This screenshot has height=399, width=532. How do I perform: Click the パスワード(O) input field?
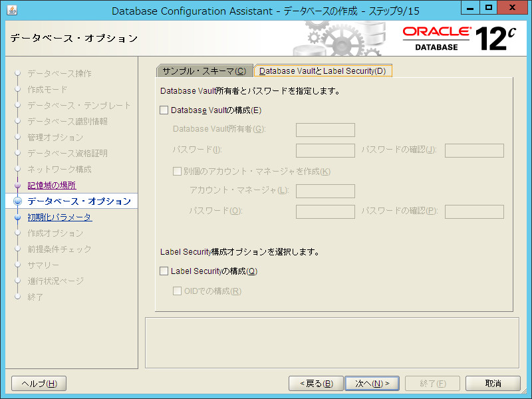coord(325,211)
